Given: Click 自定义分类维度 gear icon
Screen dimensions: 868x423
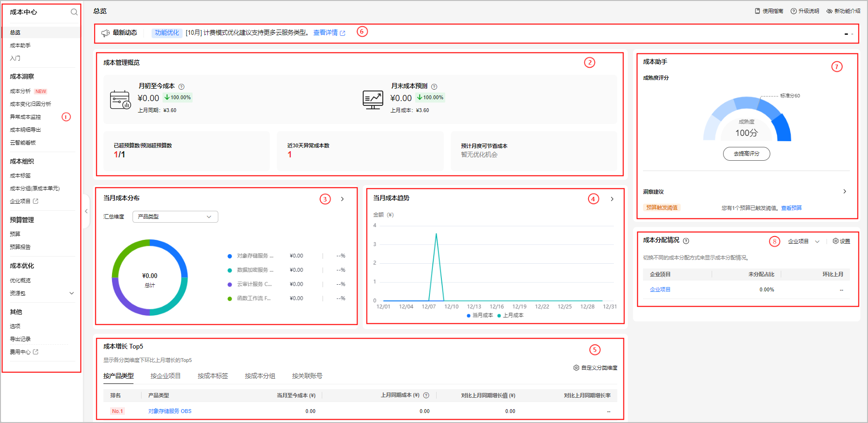Looking at the screenshot, I should tap(576, 368).
